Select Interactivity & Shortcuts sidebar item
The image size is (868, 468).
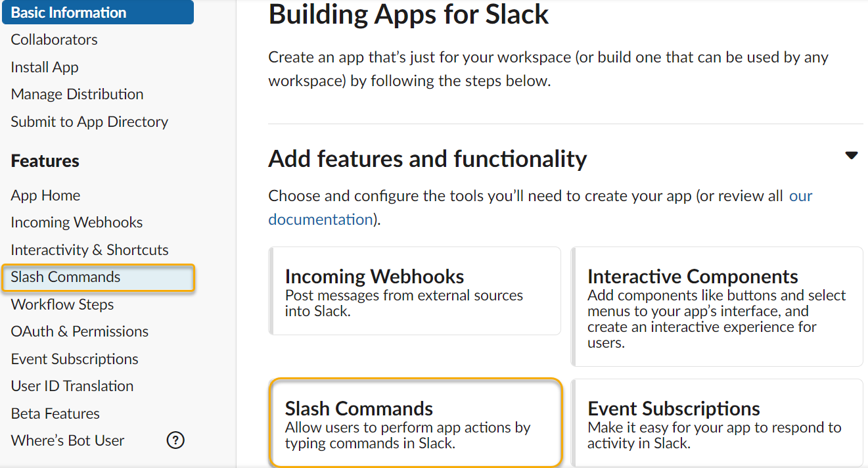(x=89, y=250)
